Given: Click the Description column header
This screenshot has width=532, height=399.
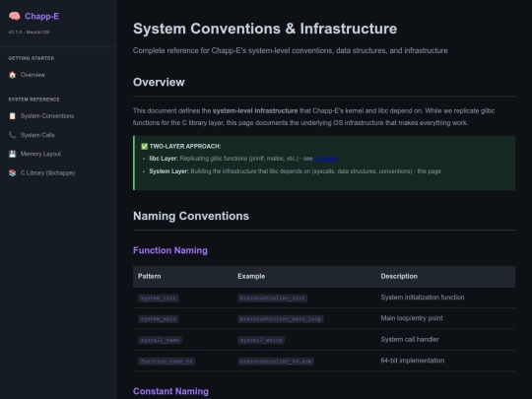Looking at the screenshot, I should (399, 276).
